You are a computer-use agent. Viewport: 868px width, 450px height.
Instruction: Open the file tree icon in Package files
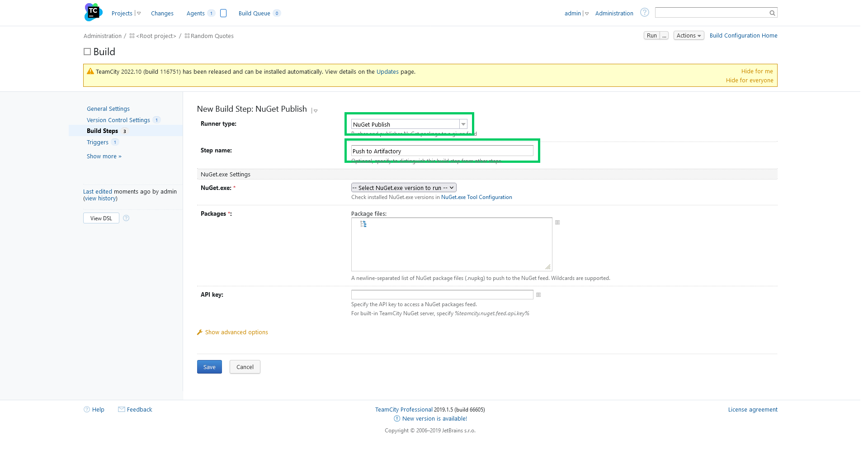point(363,224)
